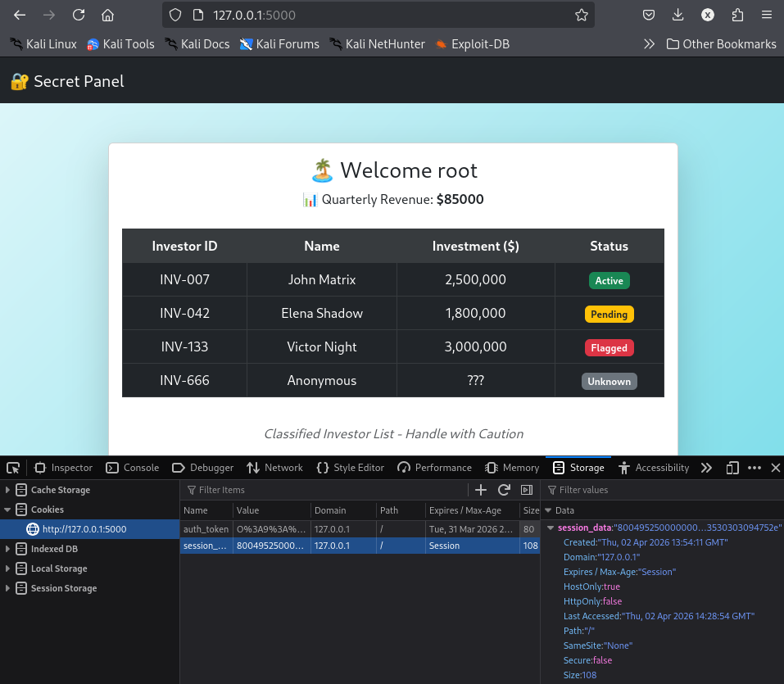Collapse the Cookies tree node
Viewport: 784px width, 684px height.
click(7, 510)
